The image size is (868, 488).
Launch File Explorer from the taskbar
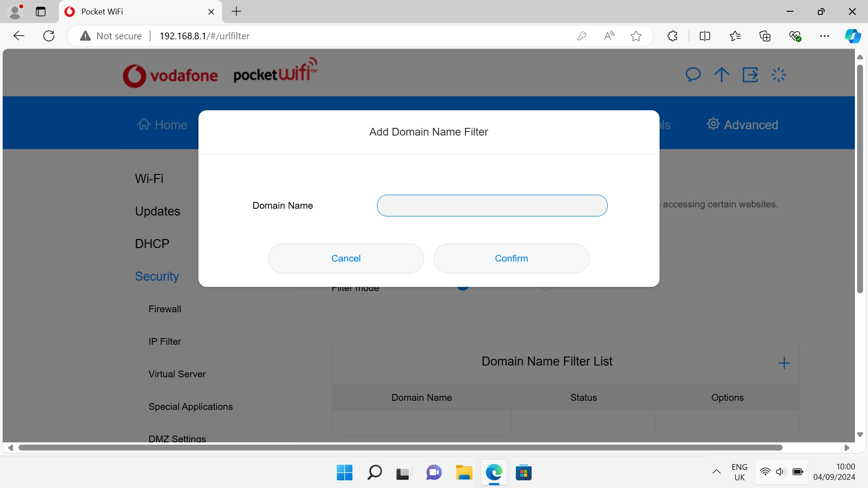pos(464,472)
